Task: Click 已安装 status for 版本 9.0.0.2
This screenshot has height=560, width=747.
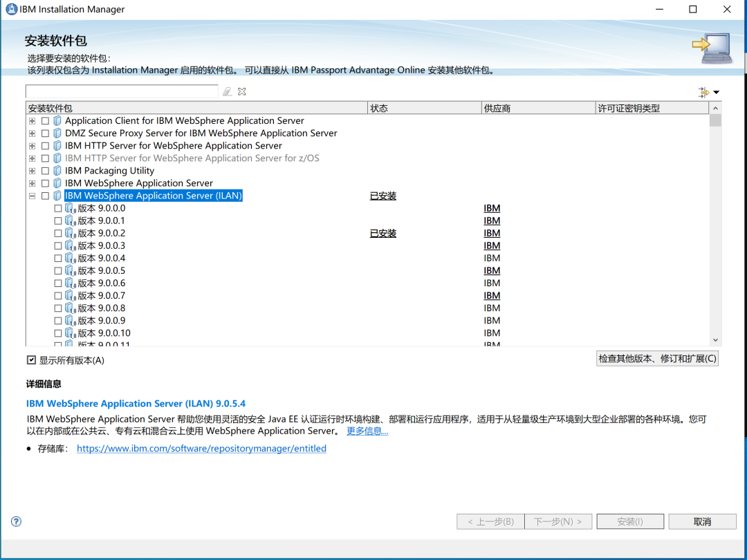Action: (383, 234)
